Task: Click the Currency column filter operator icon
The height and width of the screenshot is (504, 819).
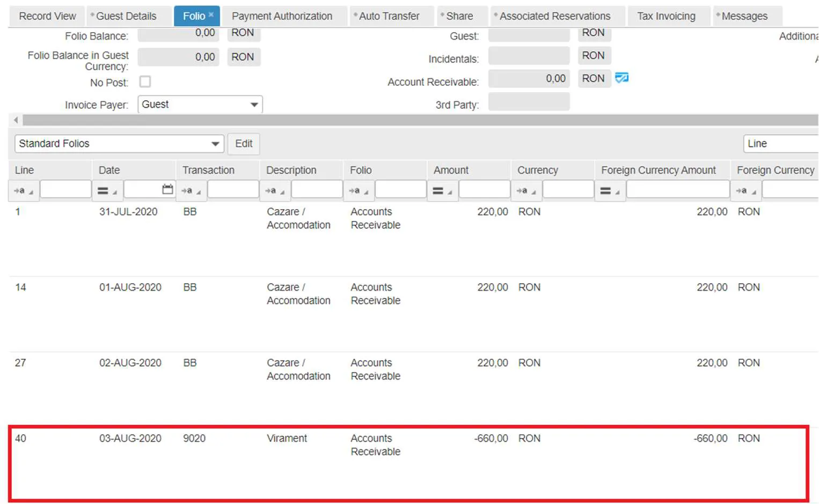Action: click(525, 190)
